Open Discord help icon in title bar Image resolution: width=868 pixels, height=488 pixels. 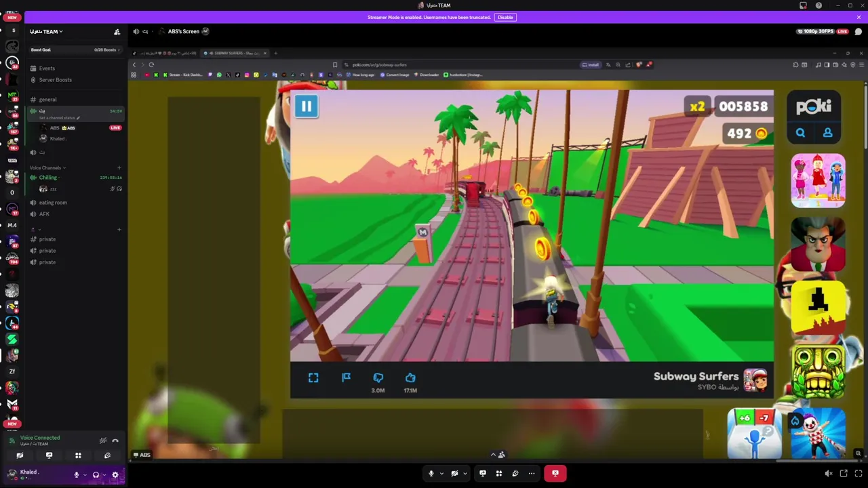pos(818,5)
